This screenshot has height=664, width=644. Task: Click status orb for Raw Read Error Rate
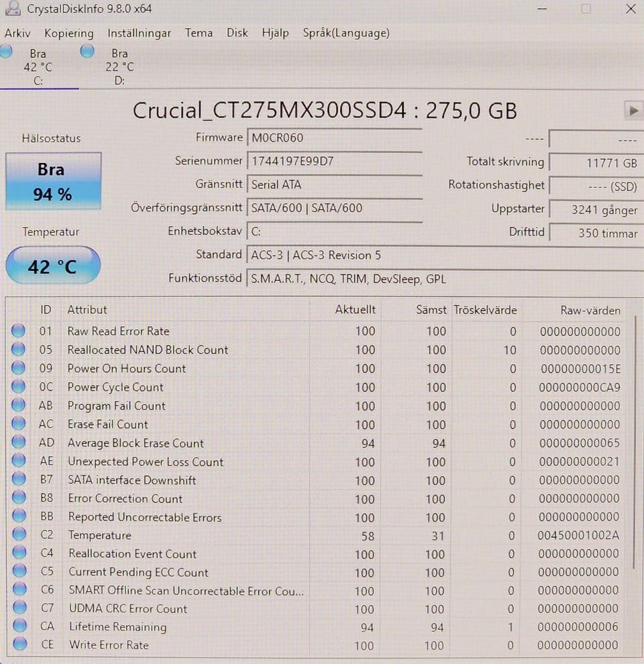click(x=18, y=331)
